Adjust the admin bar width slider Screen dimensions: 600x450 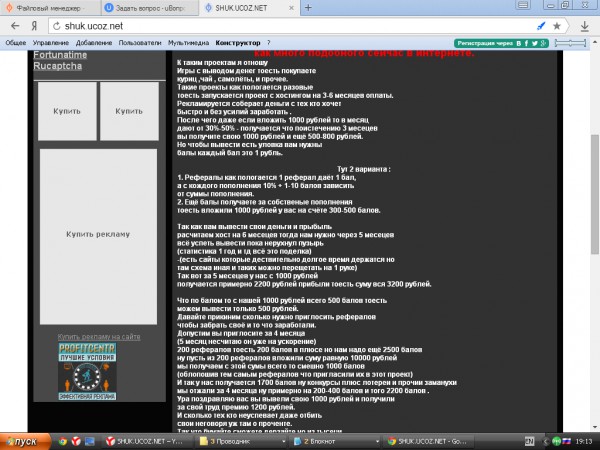(570, 43)
